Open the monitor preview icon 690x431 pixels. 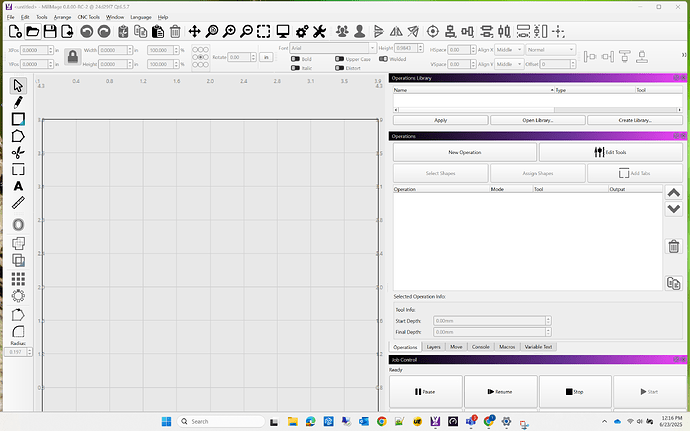(x=283, y=31)
